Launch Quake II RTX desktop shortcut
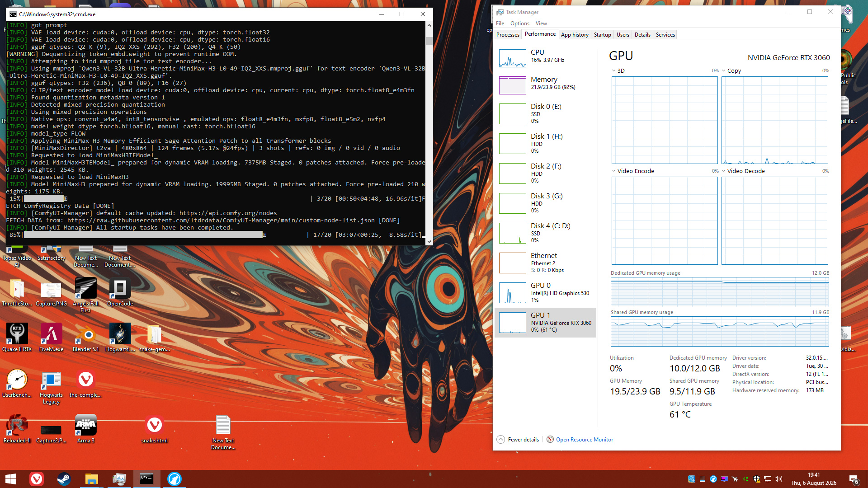Screen dimensions: 868x488 (x=17, y=338)
